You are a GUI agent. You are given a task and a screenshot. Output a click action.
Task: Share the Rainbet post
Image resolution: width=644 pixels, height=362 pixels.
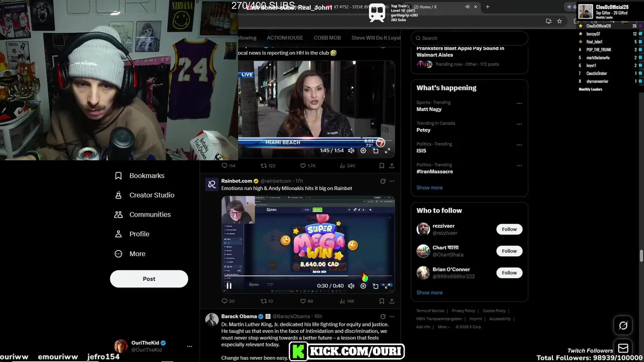point(392,301)
